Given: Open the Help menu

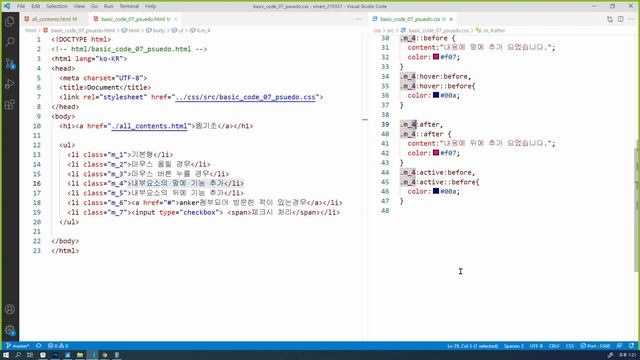Looking at the screenshot, I should click(151, 6).
